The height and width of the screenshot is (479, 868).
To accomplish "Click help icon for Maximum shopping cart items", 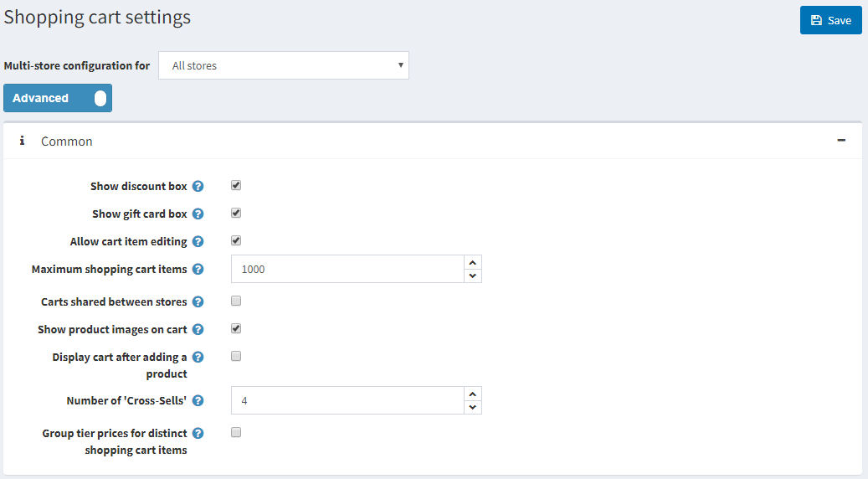I will click(198, 270).
